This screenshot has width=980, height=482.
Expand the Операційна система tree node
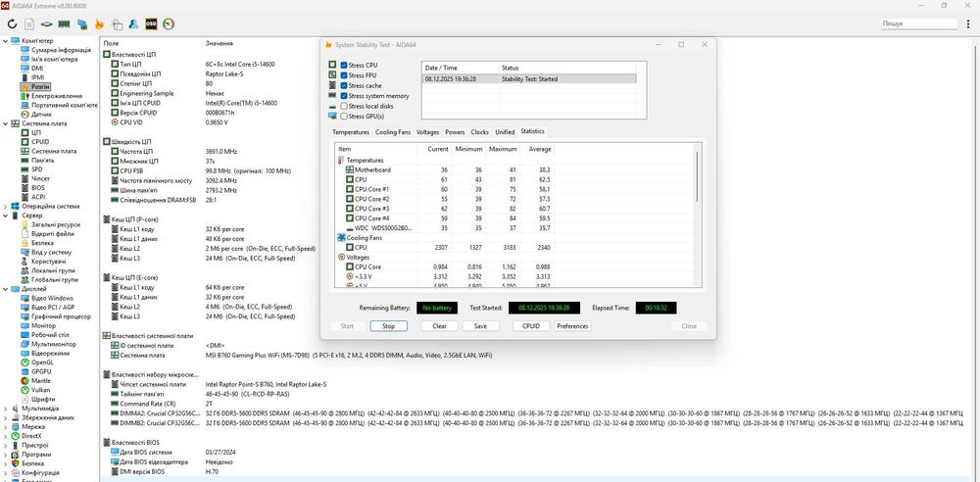tap(6, 207)
